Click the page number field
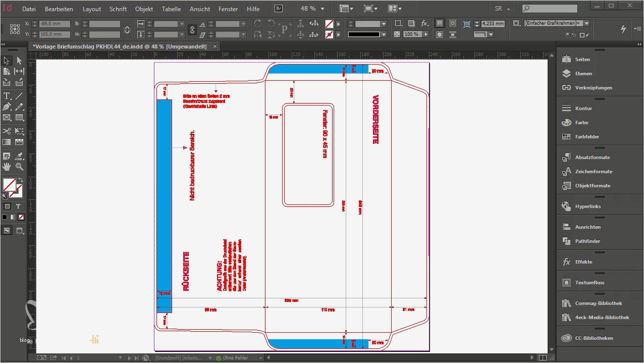 pos(78,357)
